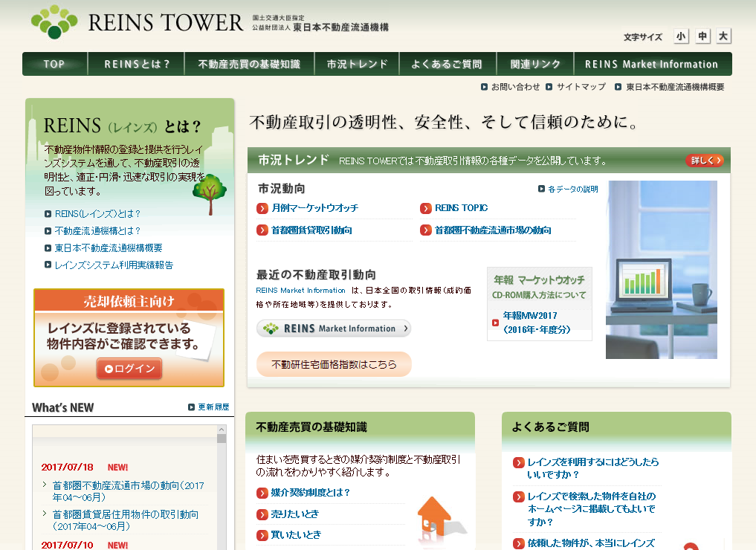The image size is (756, 550).
Task: Click red arrow icon beside 月例マーケットウオッチ
Action: [x=262, y=209]
